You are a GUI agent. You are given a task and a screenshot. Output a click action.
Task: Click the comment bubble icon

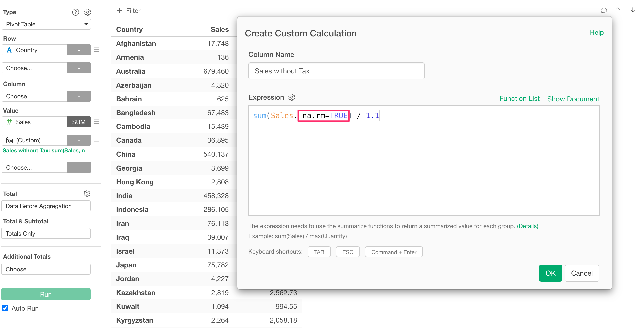click(x=604, y=11)
